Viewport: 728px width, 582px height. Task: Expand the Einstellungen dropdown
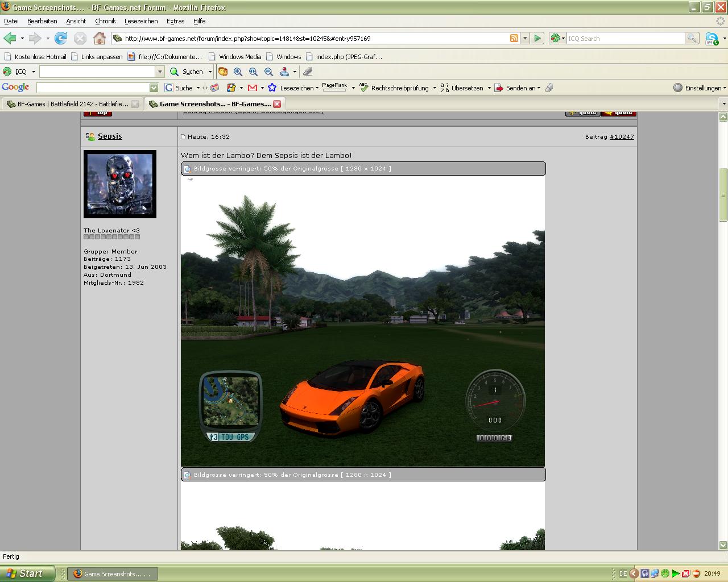click(725, 88)
